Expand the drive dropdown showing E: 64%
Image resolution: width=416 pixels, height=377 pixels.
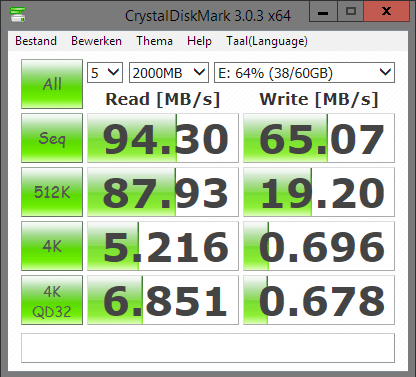(x=304, y=72)
